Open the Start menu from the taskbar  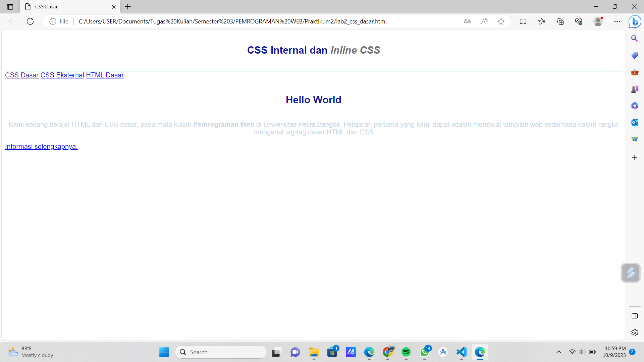(164, 352)
